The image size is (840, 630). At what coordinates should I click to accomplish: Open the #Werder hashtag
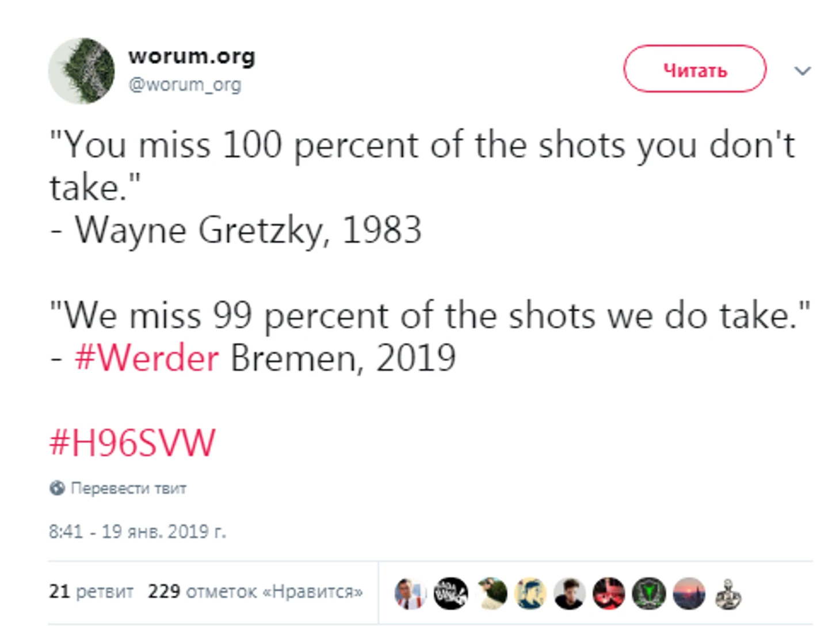(x=146, y=358)
